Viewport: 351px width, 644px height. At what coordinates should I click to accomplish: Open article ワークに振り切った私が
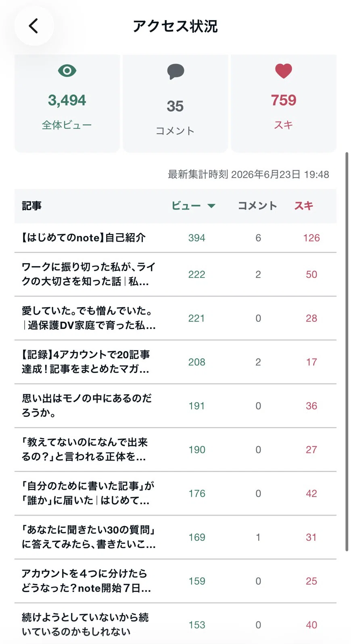tap(175, 275)
